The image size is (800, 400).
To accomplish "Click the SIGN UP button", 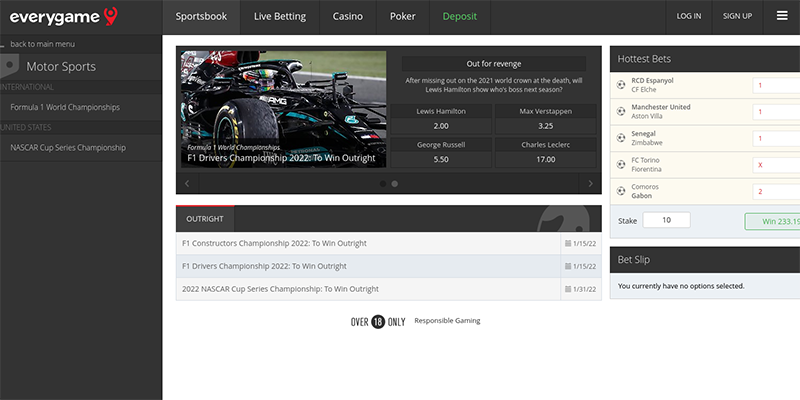I will pyautogui.click(x=737, y=16).
